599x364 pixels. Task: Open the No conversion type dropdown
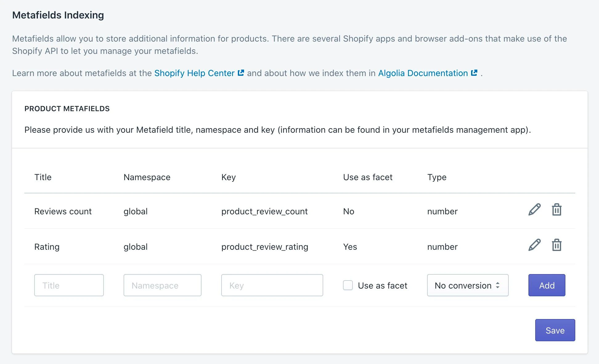pos(467,285)
